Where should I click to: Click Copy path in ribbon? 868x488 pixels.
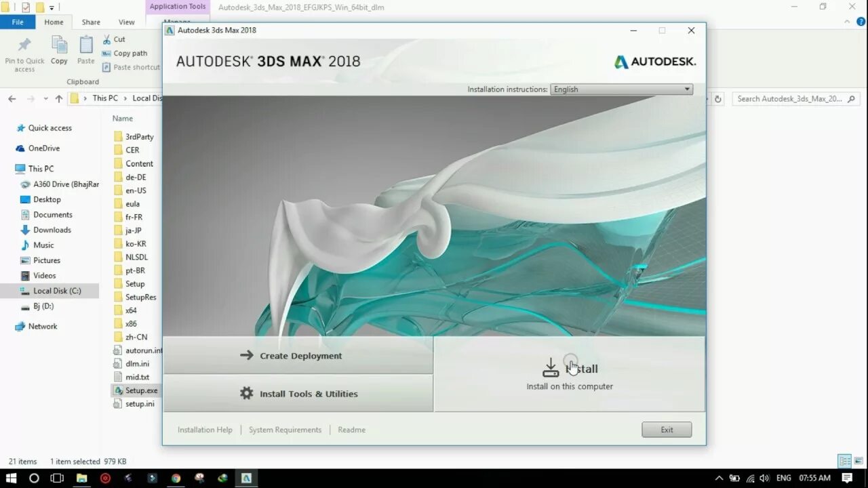point(125,54)
